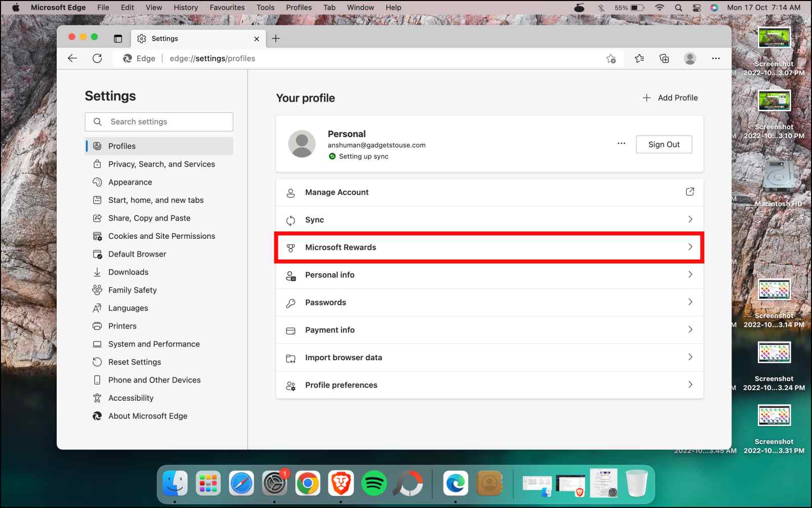The width and height of the screenshot is (812, 508).
Task: Open the Tools menu
Action: coord(265,8)
